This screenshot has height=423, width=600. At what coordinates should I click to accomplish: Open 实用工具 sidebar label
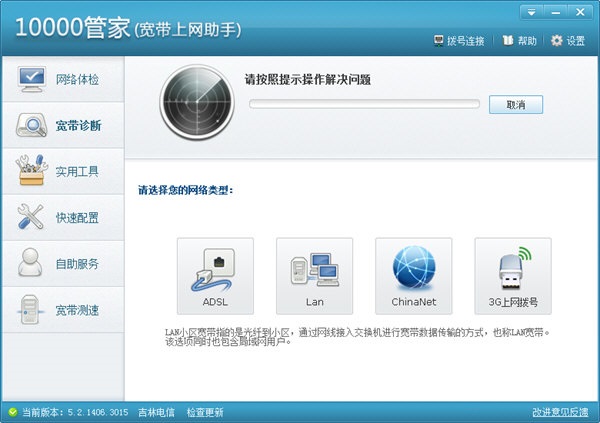coord(77,171)
